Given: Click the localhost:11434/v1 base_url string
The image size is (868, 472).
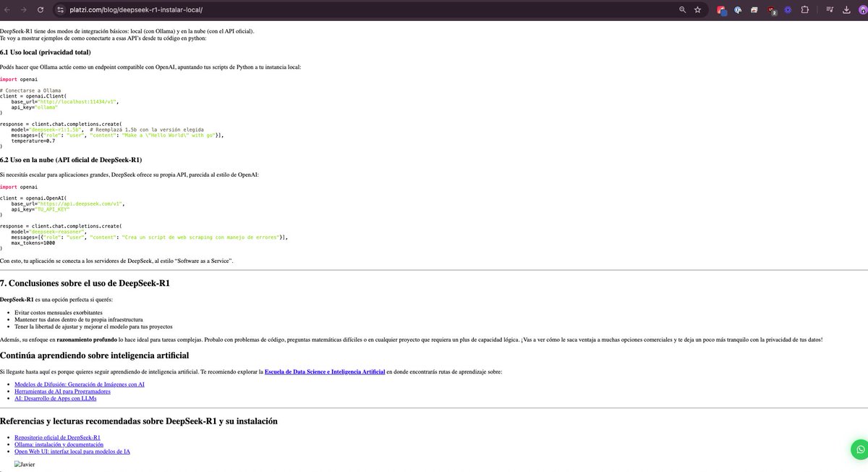Looking at the screenshot, I should pyautogui.click(x=77, y=102).
